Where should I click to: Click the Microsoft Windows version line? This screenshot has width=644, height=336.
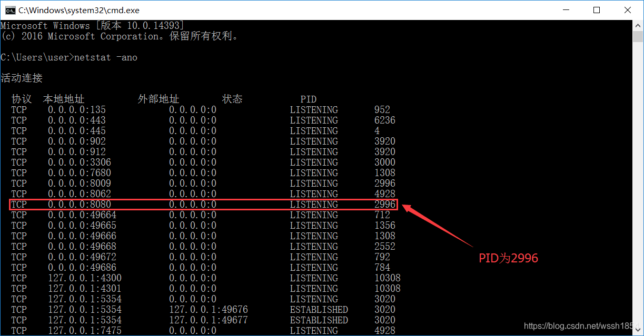point(93,26)
